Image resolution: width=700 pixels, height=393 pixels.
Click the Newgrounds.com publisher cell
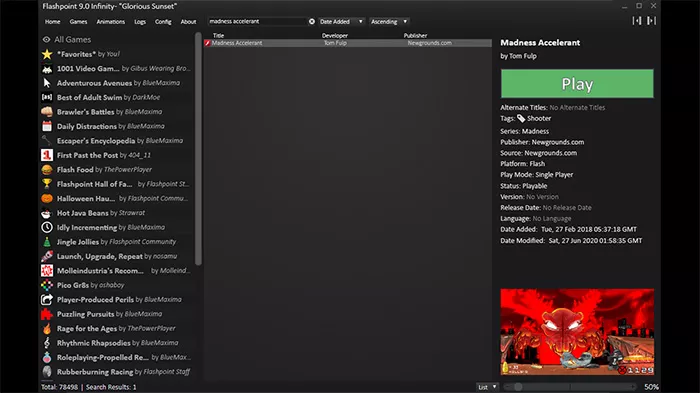pyautogui.click(x=429, y=43)
